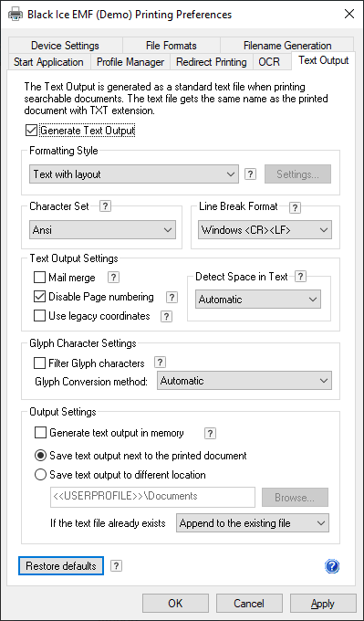Screen dimensions: 364x621
Task: Switch to the OCR tab
Action: coord(269,62)
